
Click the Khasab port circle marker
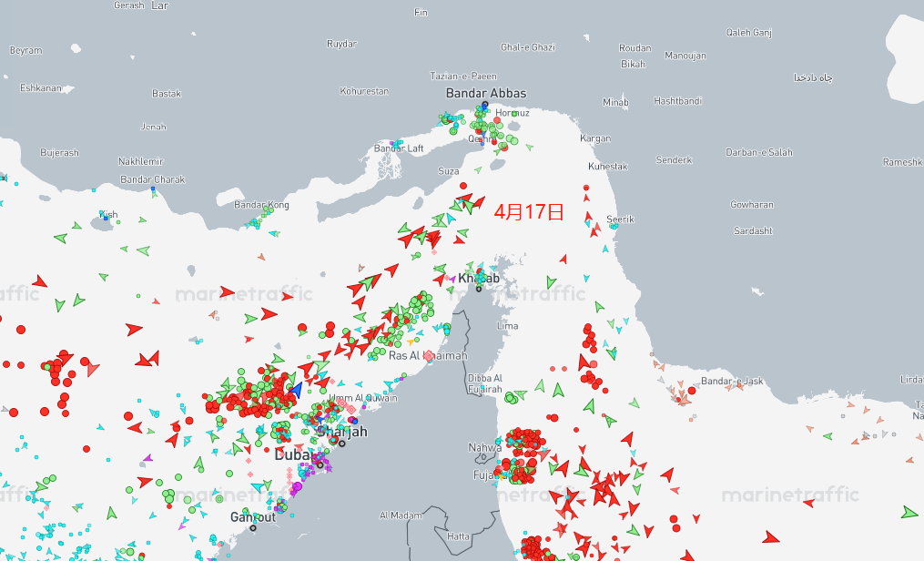pos(479,289)
